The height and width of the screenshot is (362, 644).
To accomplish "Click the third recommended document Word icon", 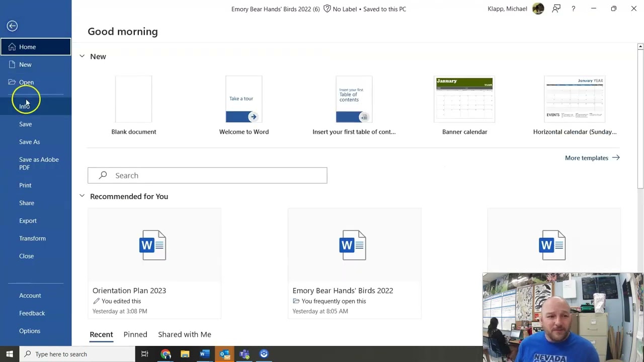I will coord(552,245).
